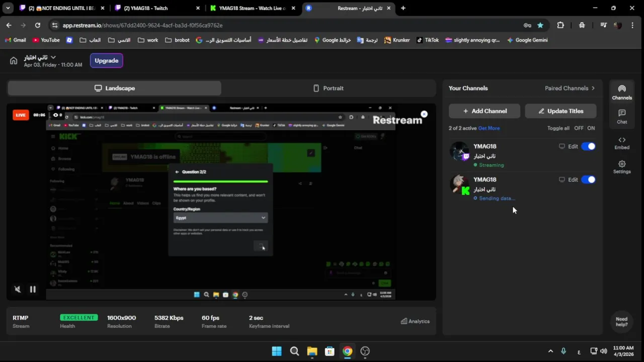Expand Paired Channels arrow
The image size is (644, 362).
pyautogui.click(x=593, y=88)
